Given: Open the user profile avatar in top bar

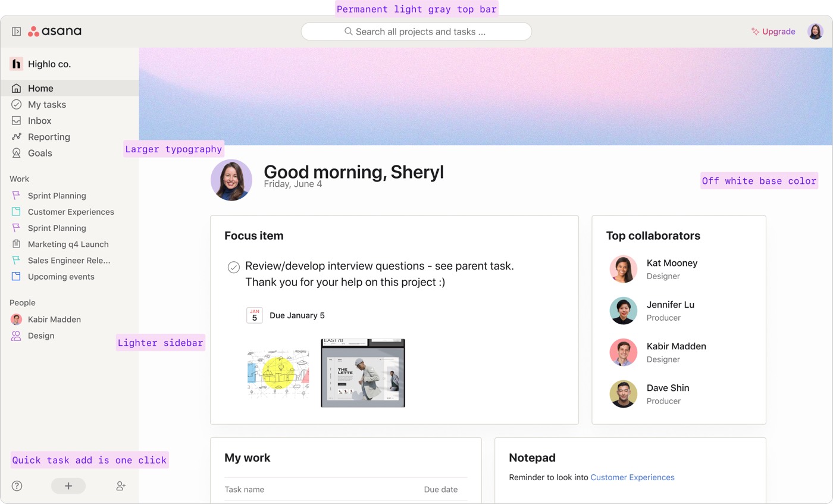Looking at the screenshot, I should coord(815,32).
